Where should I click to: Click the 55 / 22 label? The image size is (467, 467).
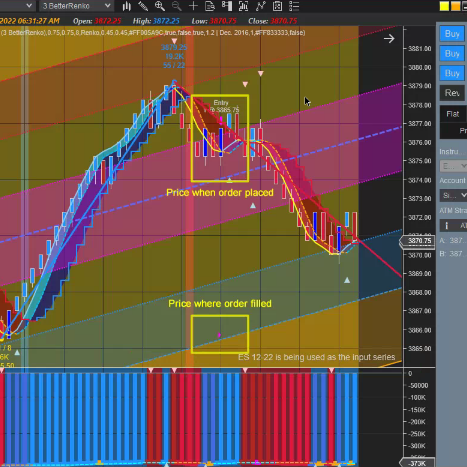[174, 65]
